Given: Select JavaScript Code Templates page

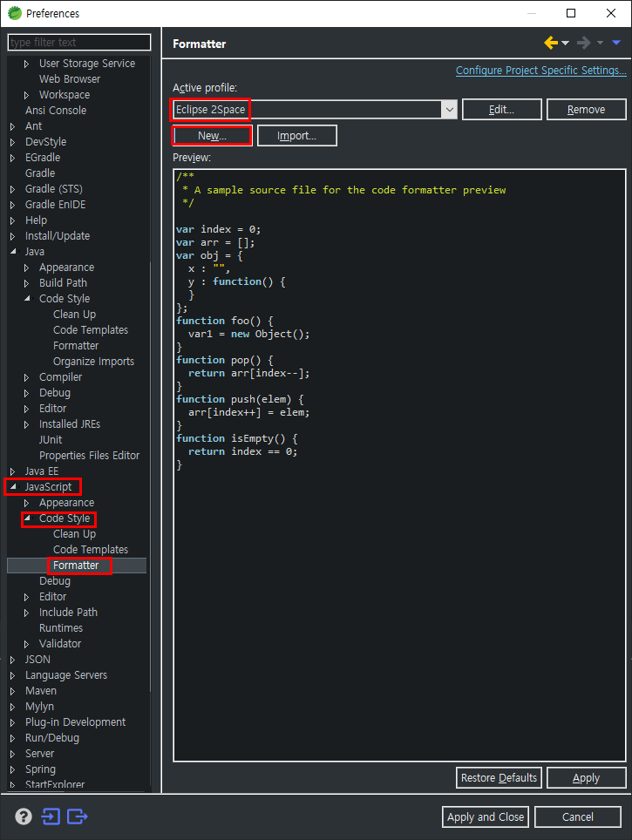Looking at the screenshot, I should pos(91,550).
